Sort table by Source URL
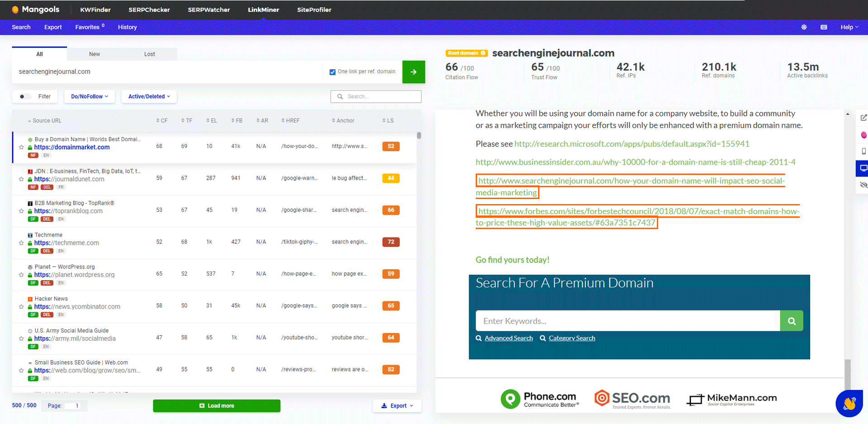868x424 pixels. [x=44, y=121]
